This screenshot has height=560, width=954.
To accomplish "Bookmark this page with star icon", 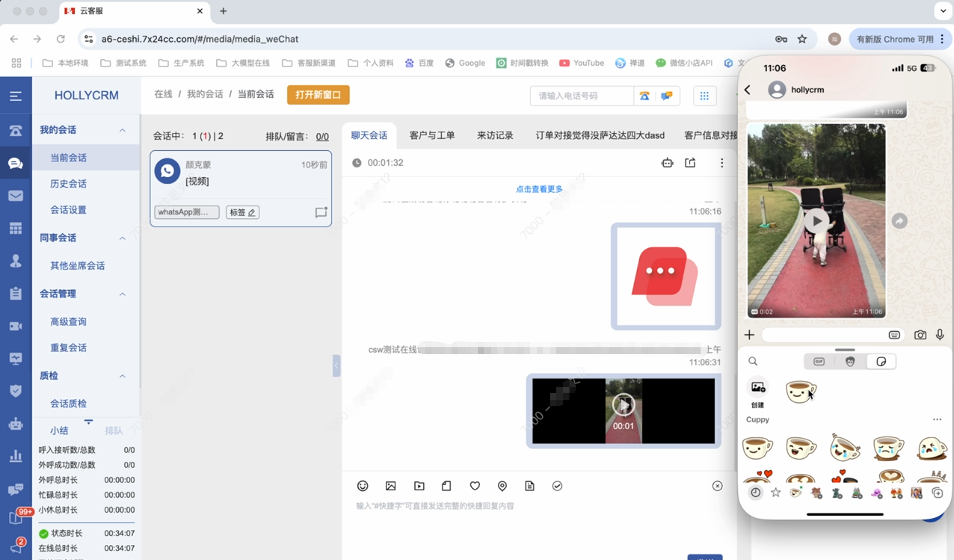I will tap(802, 39).
